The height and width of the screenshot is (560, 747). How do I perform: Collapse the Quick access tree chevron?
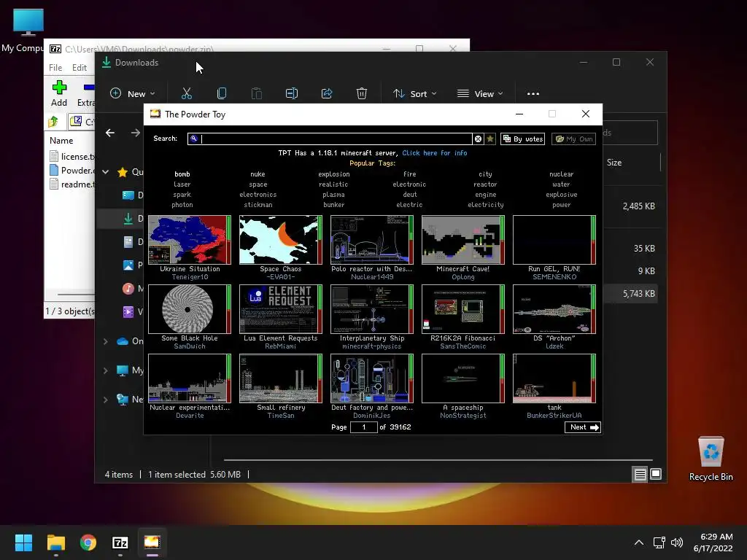click(106, 172)
